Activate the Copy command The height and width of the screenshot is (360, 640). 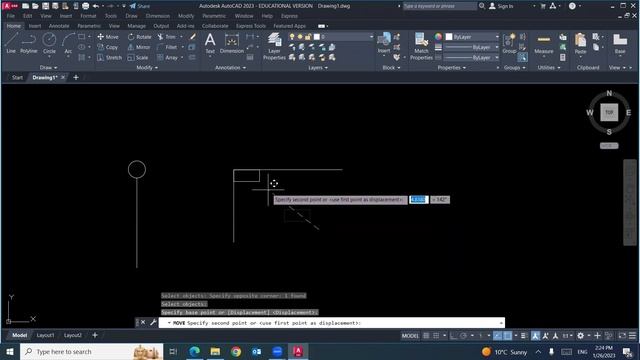tap(108, 47)
